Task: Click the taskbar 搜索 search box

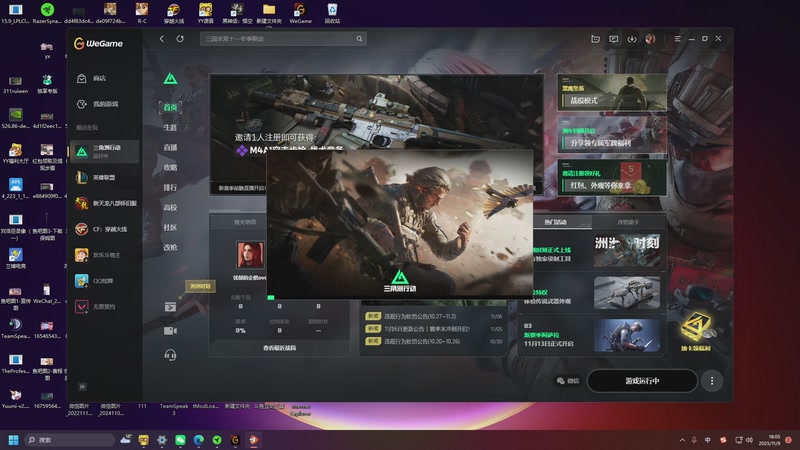Action: (x=69, y=440)
